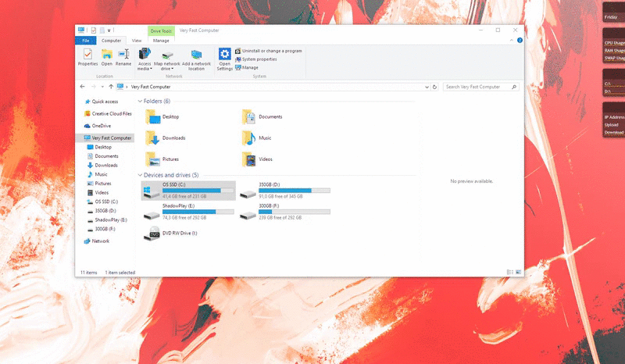Open Music in the sidebar tree

click(x=97, y=175)
